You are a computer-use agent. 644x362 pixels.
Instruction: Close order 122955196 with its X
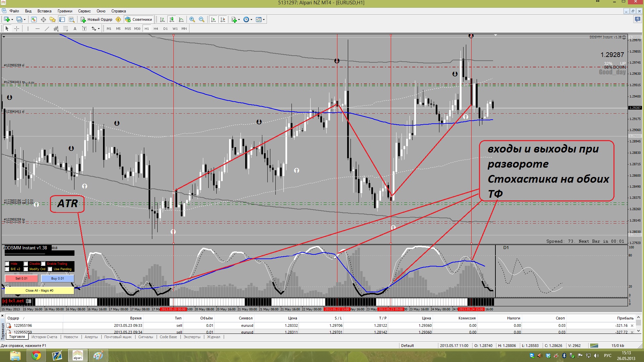click(632, 325)
